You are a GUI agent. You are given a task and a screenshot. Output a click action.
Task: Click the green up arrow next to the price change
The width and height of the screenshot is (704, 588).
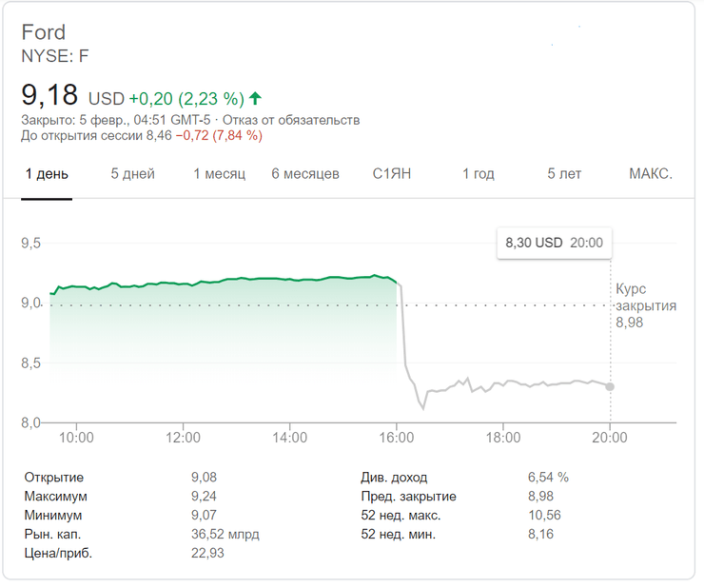256,98
